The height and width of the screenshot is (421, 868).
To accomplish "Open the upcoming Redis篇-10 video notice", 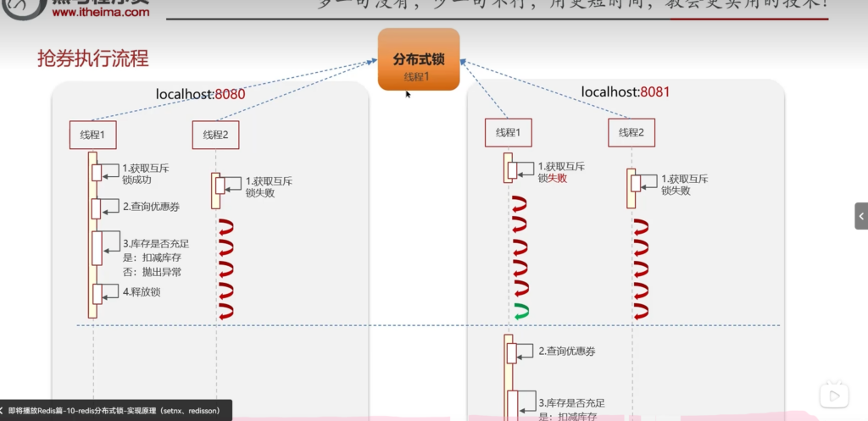I will [119, 410].
